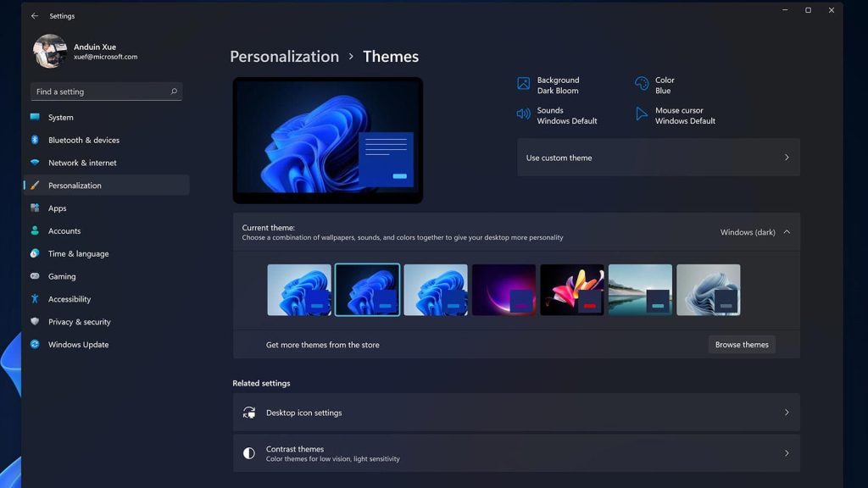This screenshot has width=868, height=488.
Task: Open Background Dark Bloom setting icon
Action: 523,84
